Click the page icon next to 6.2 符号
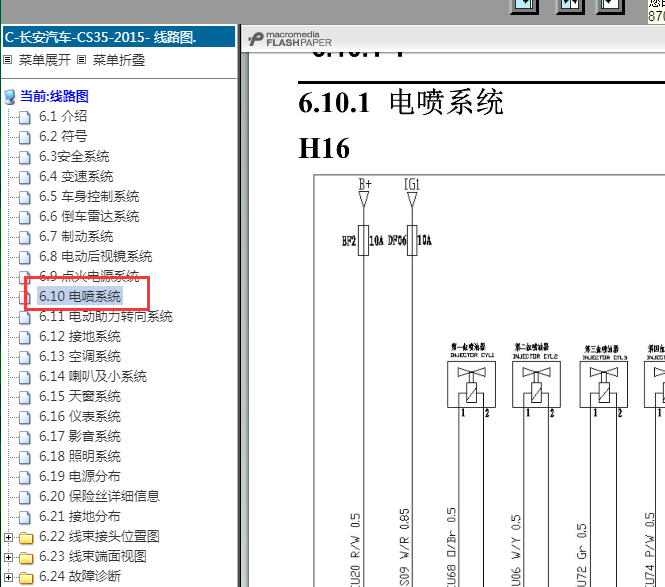665x587 pixels. pyautogui.click(x=25, y=137)
